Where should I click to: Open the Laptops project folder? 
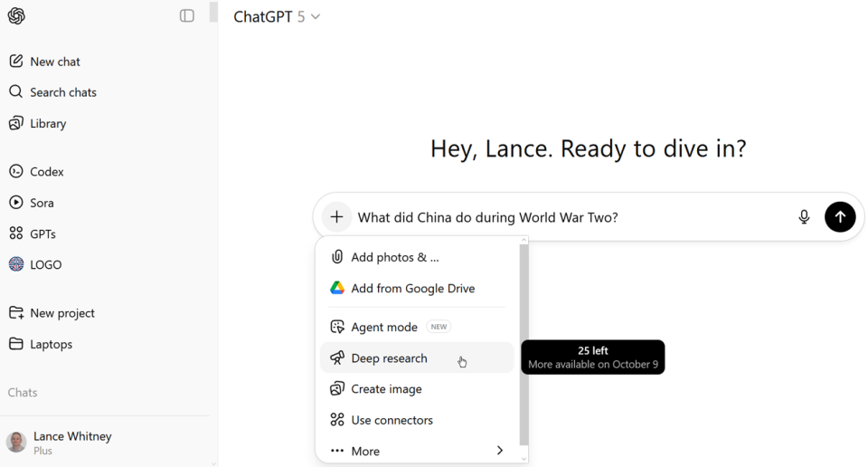(x=51, y=344)
